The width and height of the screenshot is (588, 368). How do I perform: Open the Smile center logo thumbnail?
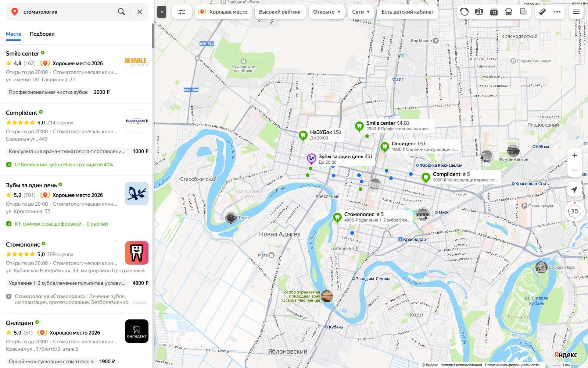click(137, 62)
